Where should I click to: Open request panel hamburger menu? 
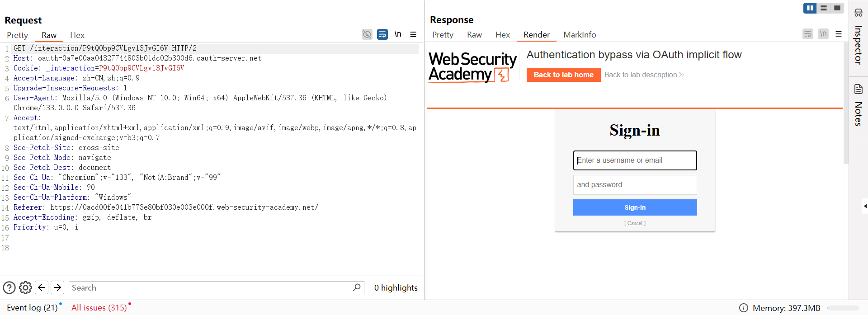413,34
